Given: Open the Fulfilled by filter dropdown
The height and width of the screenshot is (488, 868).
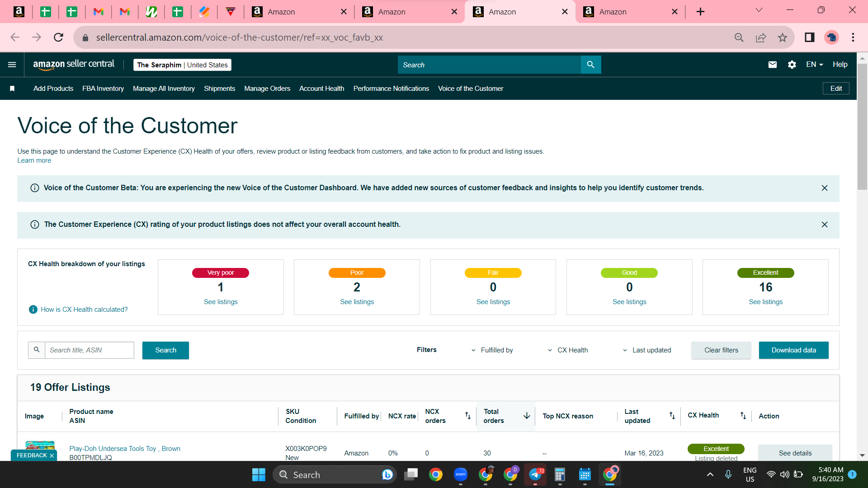Looking at the screenshot, I should click(492, 350).
